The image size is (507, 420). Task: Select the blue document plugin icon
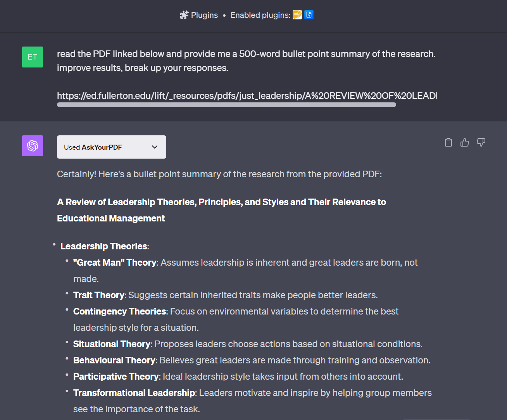point(309,15)
